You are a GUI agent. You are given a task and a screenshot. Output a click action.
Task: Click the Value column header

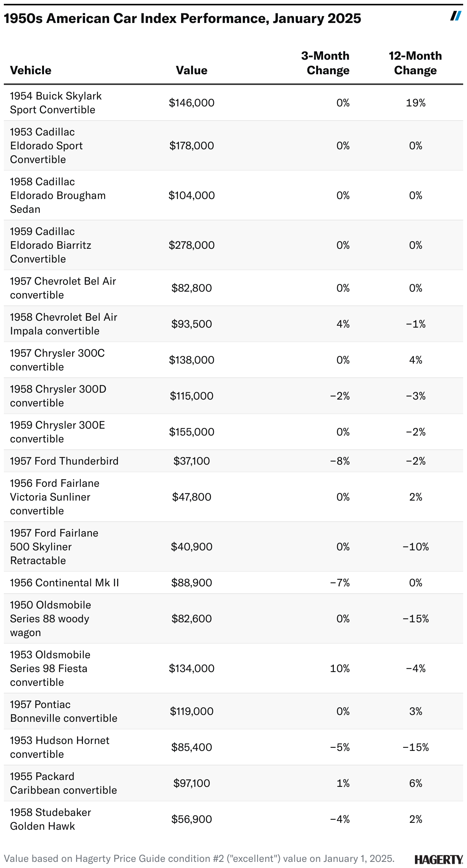(191, 70)
